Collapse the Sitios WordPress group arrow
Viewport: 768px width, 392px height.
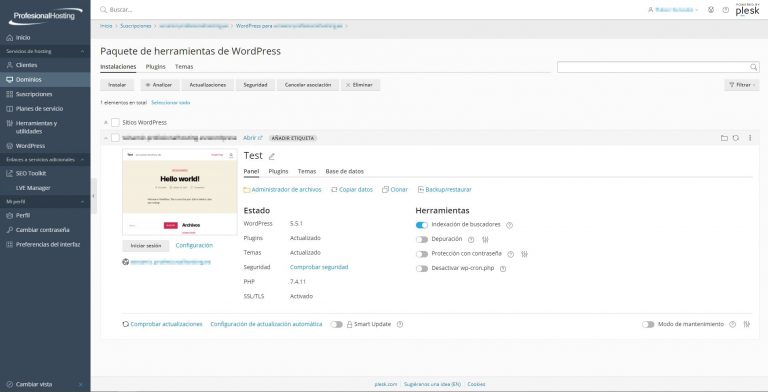106,122
